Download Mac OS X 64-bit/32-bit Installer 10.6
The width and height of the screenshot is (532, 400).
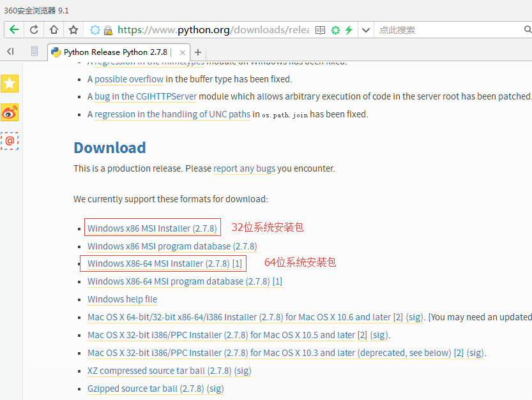pos(239,317)
